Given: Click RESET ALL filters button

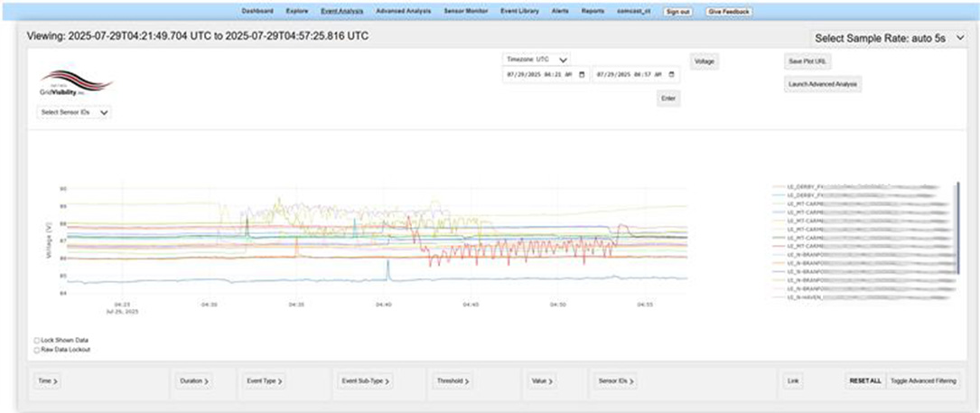Looking at the screenshot, I should (x=864, y=381).
